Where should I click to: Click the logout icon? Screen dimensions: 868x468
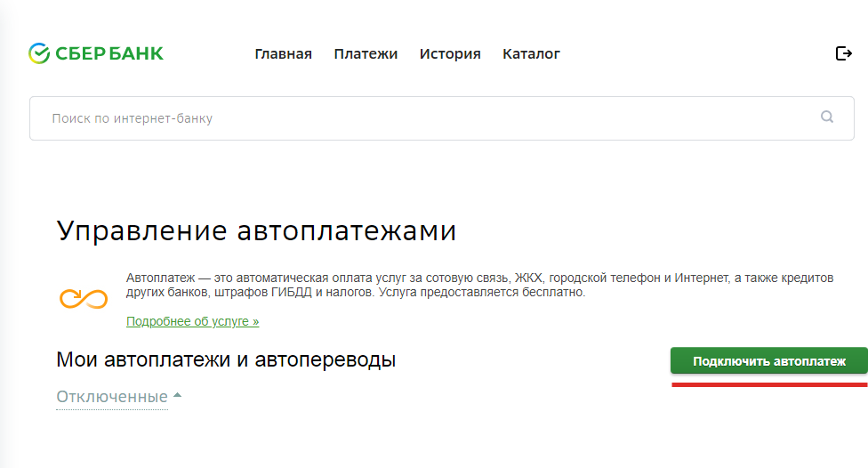pos(844,53)
